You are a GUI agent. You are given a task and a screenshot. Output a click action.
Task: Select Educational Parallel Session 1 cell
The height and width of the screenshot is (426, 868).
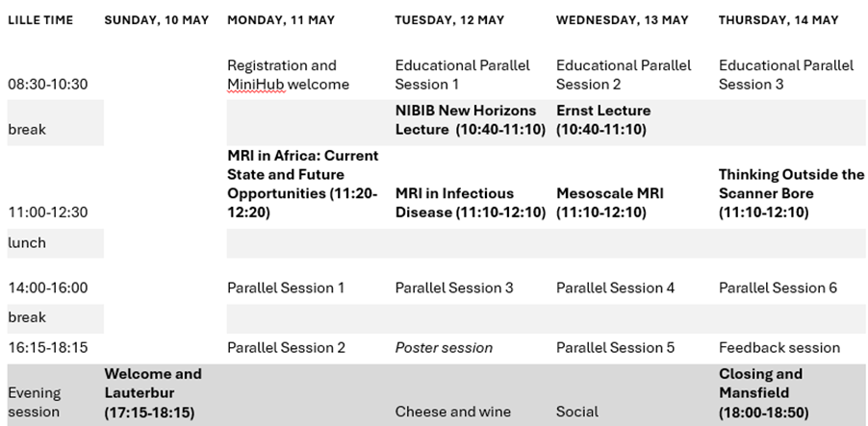point(462,75)
